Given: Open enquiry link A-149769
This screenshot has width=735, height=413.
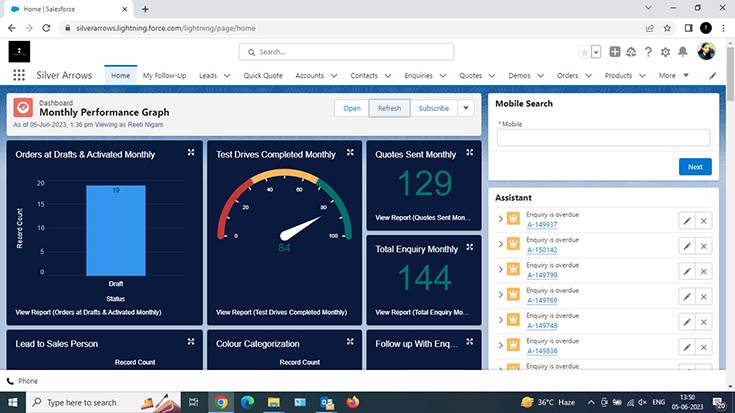Looking at the screenshot, I should click(x=542, y=300).
